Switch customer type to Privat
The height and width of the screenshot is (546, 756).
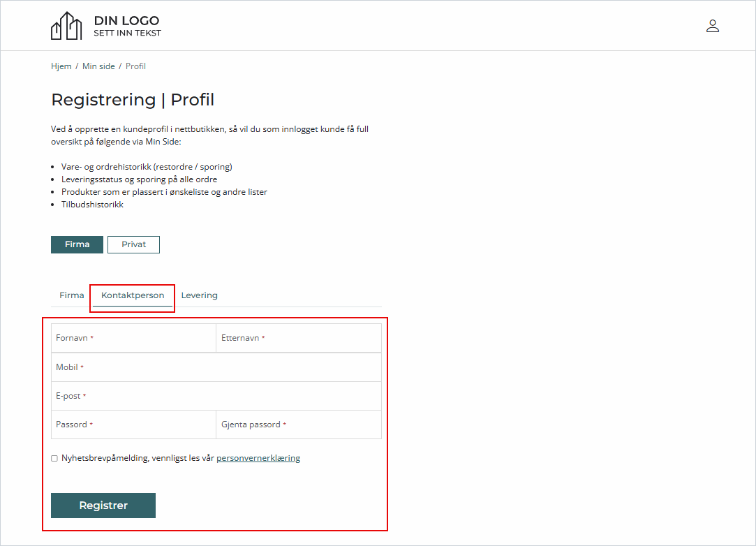point(133,244)
